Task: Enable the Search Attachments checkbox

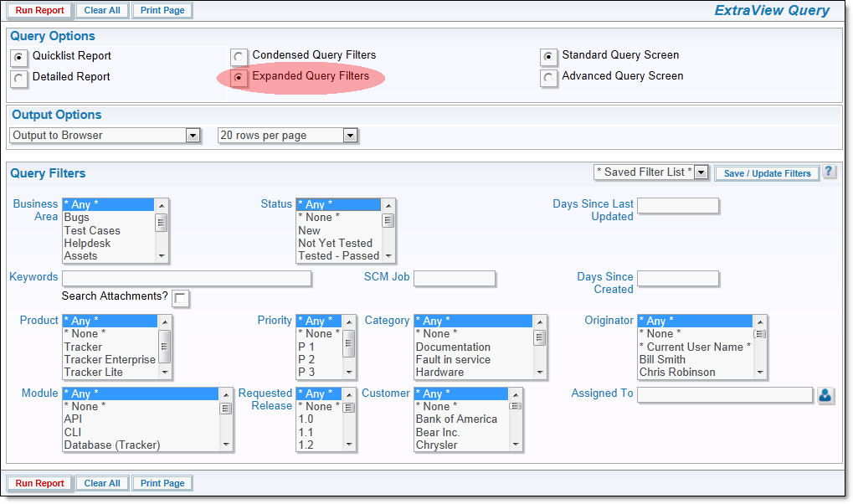Action: click(181, 298)
